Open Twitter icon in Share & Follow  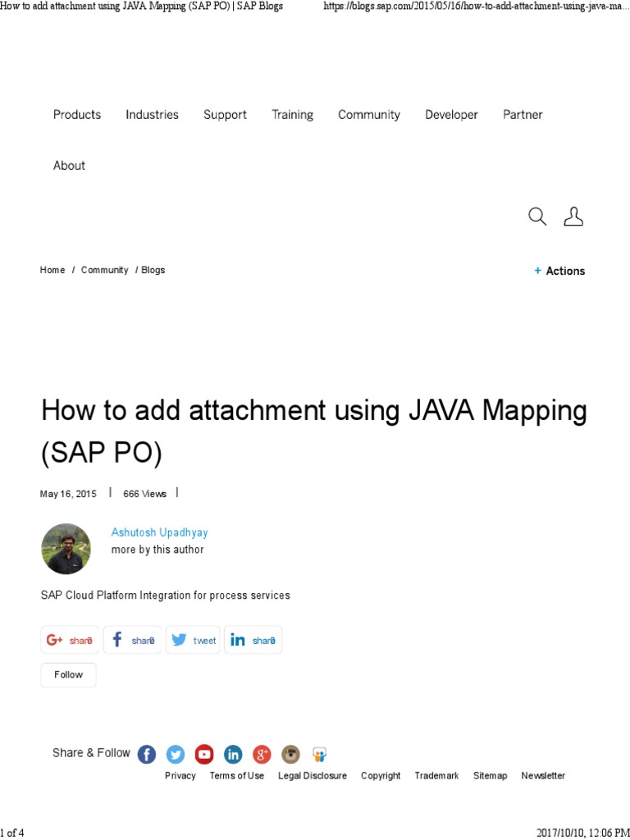tap(176, 755)
